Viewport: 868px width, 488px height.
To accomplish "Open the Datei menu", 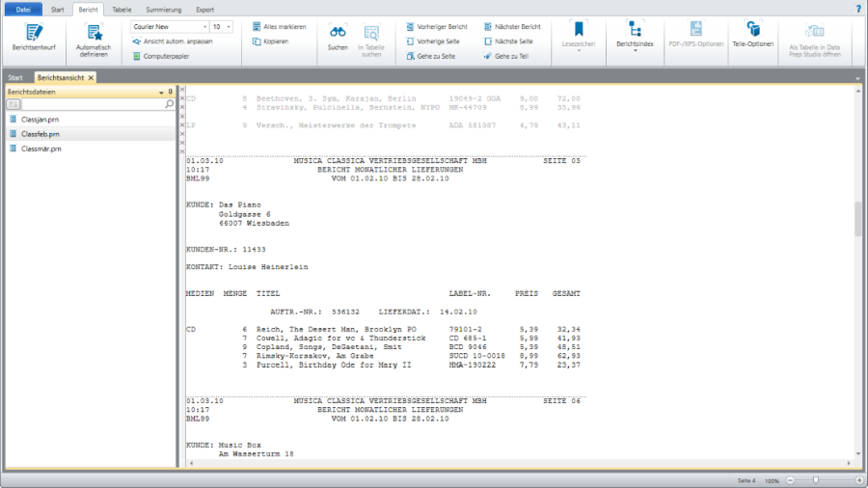I will 23,10.
